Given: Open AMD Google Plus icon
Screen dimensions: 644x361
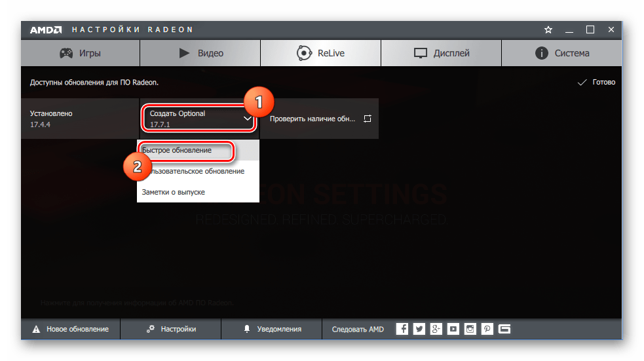Looking at the screenshot, I should click(x=436, y=329).
